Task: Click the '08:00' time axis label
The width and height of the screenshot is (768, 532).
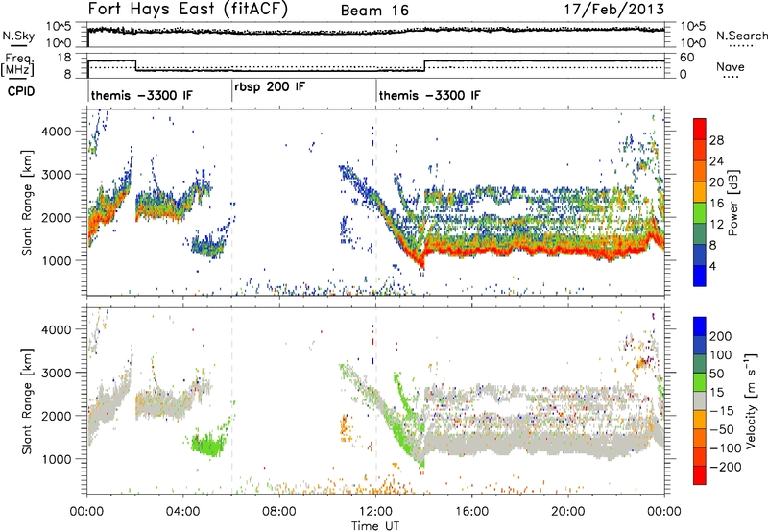Action: click(x=279, y=512)
